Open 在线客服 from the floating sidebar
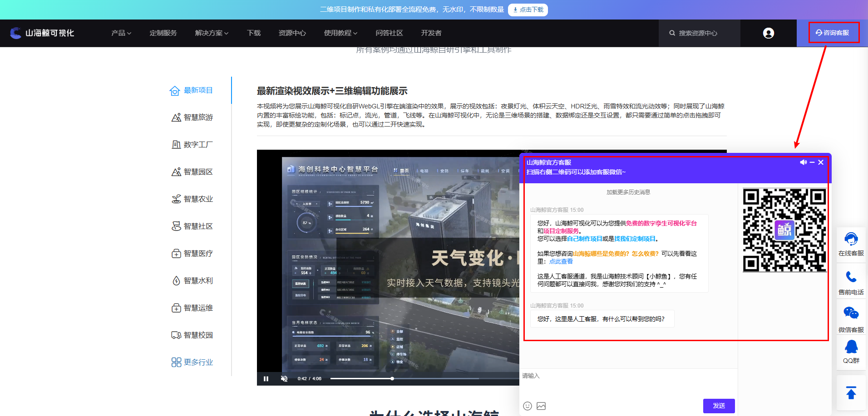Image resolution: width=868 pixels, height=416 pixels. [851, 244]
